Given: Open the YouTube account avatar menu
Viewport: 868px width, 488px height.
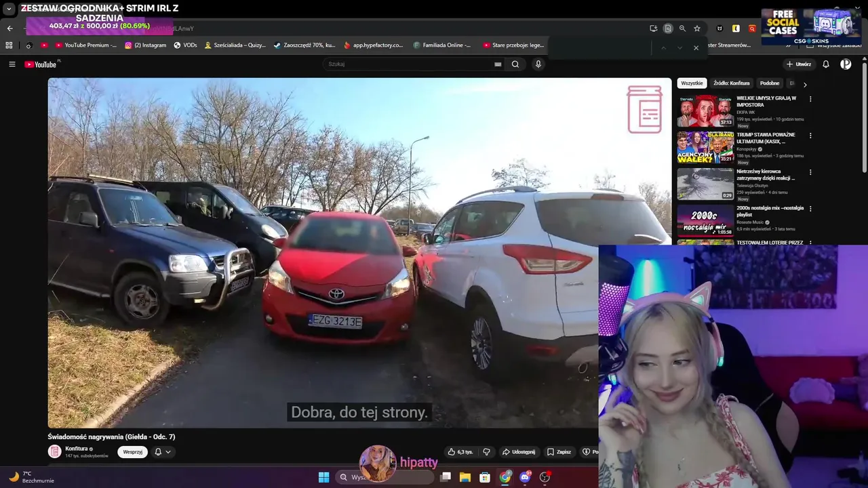Looking at the screenshot, I should pyautogui.click(x=846, y=64).
